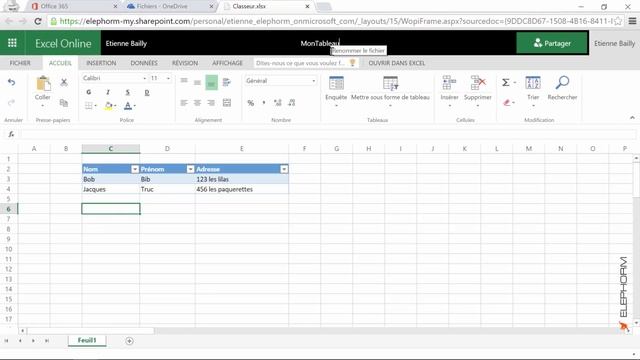
Task: Click the Partager share button
Action: click(x=552, y=43)
